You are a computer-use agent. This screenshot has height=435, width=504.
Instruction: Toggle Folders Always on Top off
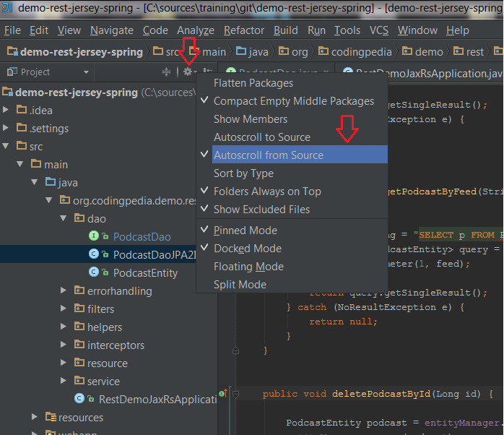[x=266, y=191]
